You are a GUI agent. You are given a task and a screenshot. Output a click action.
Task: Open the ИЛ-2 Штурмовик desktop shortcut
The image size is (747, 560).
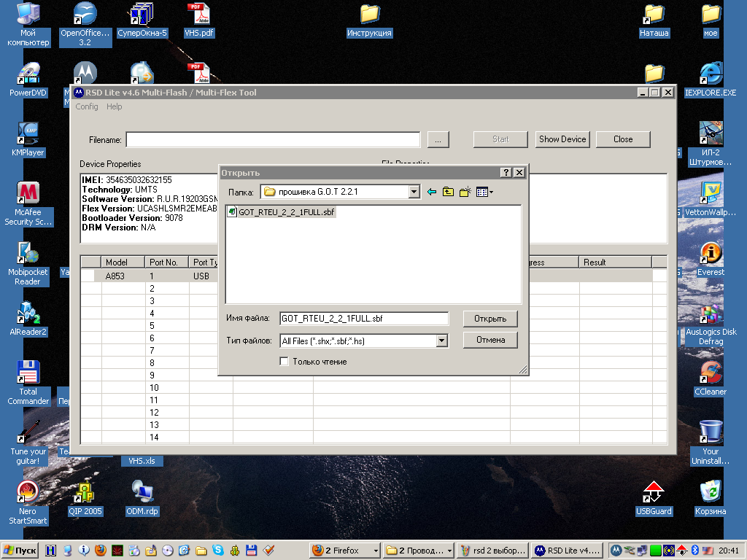[711, 144]
